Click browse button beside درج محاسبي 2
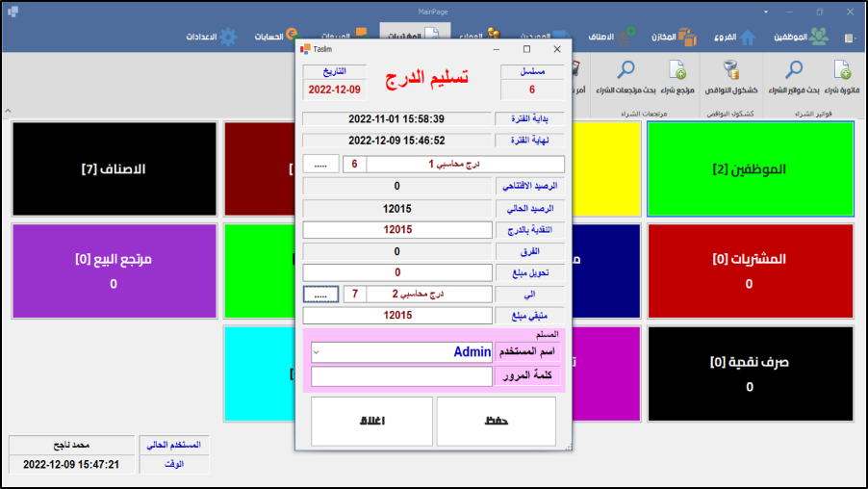Image resolution: width=868 pixels, height=489 pixels. 320,294
